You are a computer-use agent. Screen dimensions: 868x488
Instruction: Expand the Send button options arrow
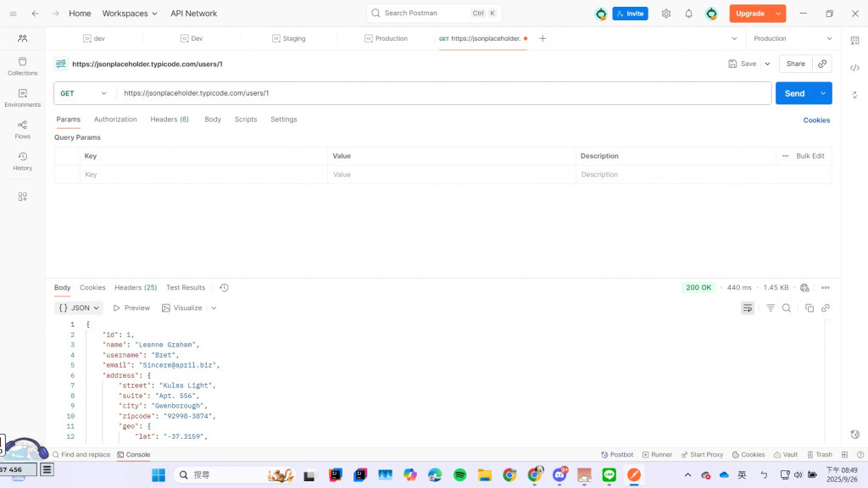pyautogui.click(x=823, y=93)
